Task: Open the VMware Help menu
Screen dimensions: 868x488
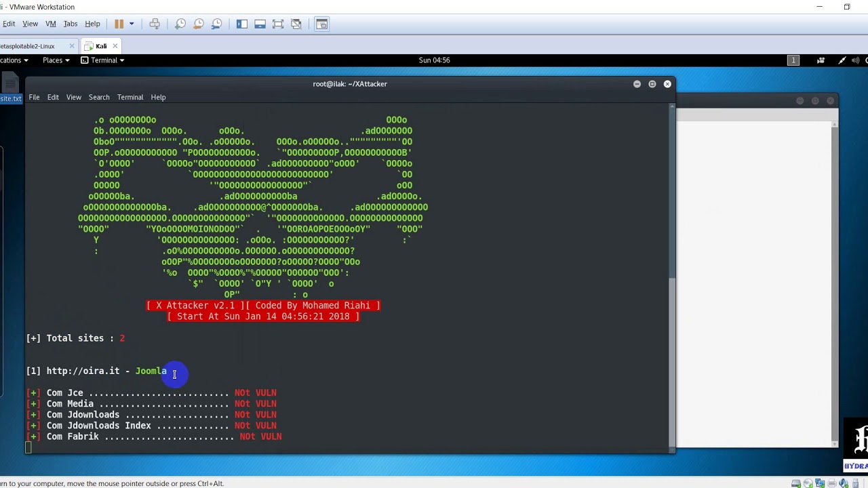Action: click(92, 24)
